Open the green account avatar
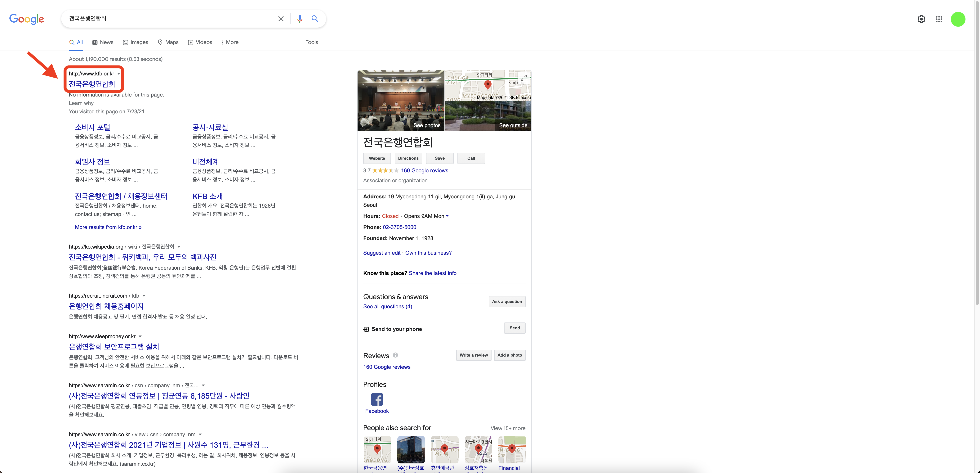 pyautogui.click(x=958, y=19)
